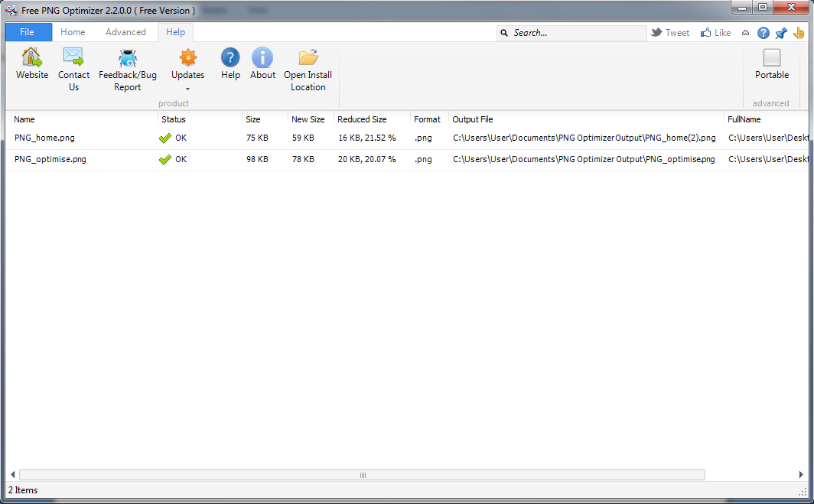Screen dimensions: 814x504
Task: Click the PNG_home(2).png output path
Action: tap(584, 138)
